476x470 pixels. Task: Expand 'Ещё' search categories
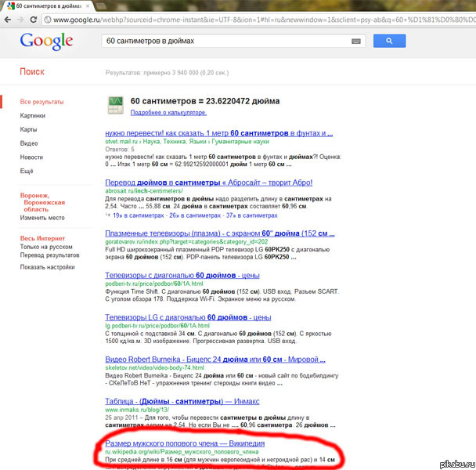pos(27,171)
